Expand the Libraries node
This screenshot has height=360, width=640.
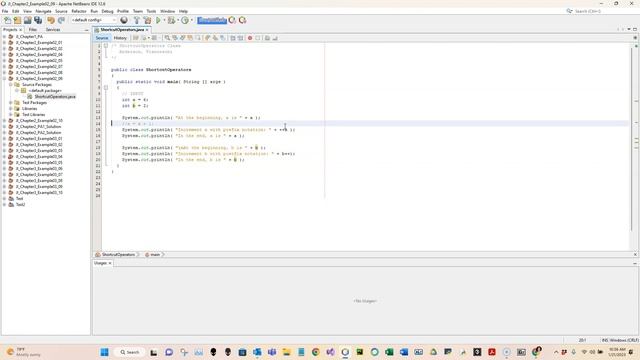pyautogui.click(x=11, y=109)
